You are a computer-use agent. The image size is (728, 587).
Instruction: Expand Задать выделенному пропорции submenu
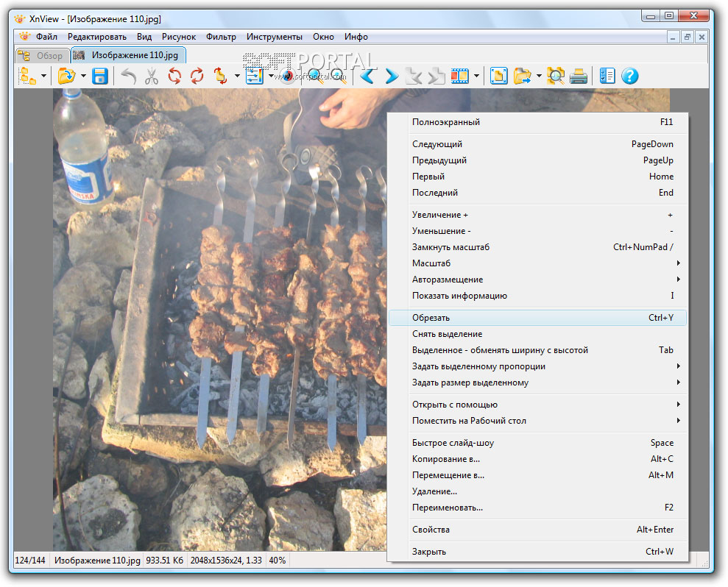537,366
